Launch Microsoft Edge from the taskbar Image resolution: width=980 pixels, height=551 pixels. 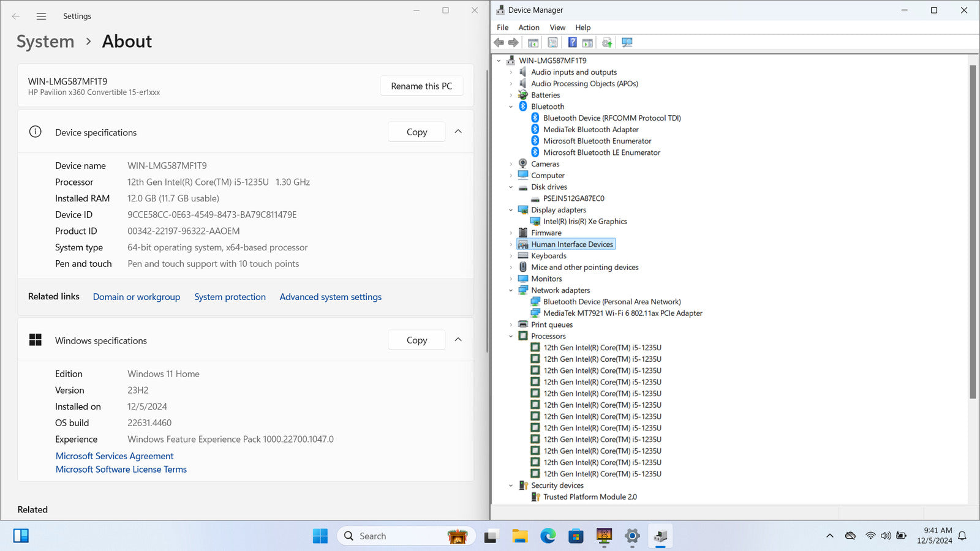548,536
